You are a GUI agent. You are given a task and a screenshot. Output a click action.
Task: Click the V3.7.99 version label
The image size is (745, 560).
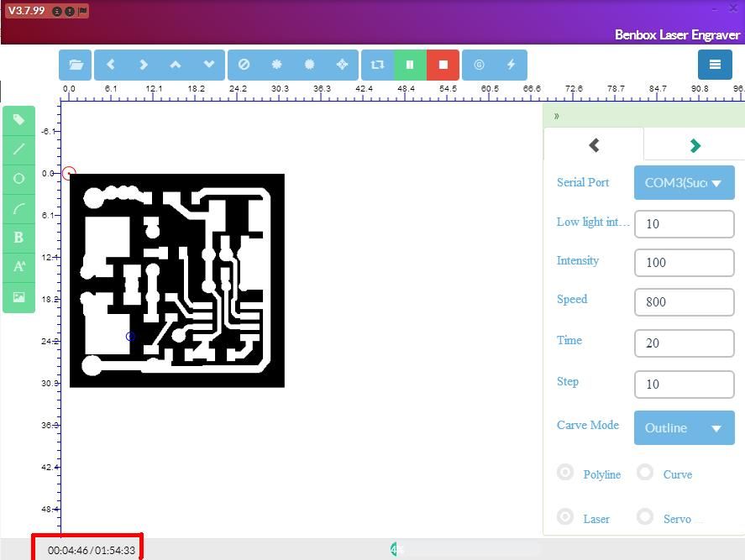(27, 10)
